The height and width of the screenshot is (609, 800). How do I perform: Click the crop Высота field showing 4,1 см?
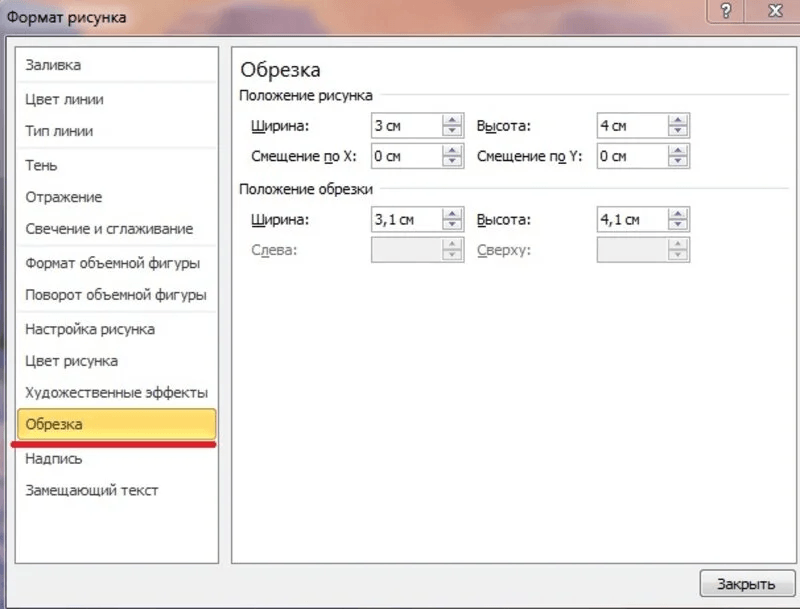[631, 220]
